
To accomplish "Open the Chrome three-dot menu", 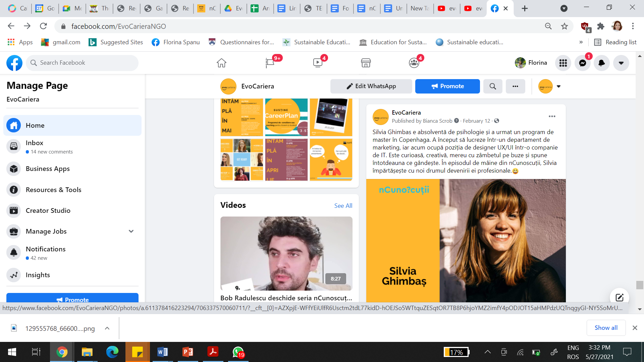I will tap(633, 26).
